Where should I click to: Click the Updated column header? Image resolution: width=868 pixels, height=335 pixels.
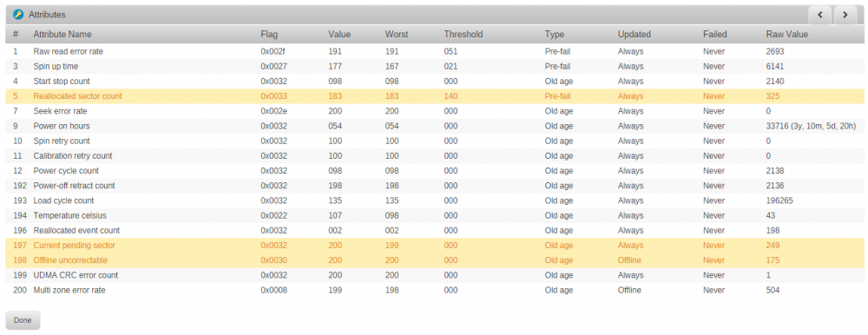[x=635, y=35]
